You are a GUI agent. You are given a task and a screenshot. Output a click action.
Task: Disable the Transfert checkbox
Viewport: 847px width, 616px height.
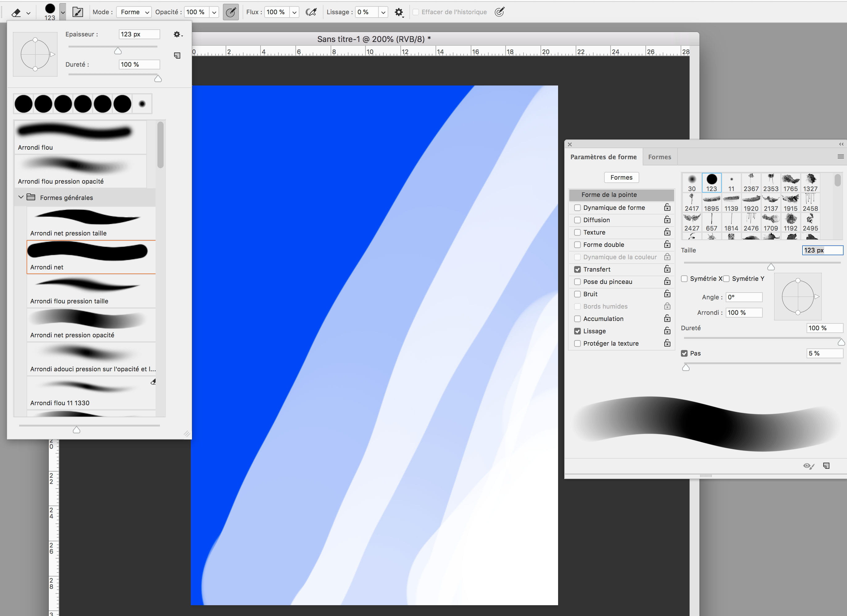coord(577,269)
